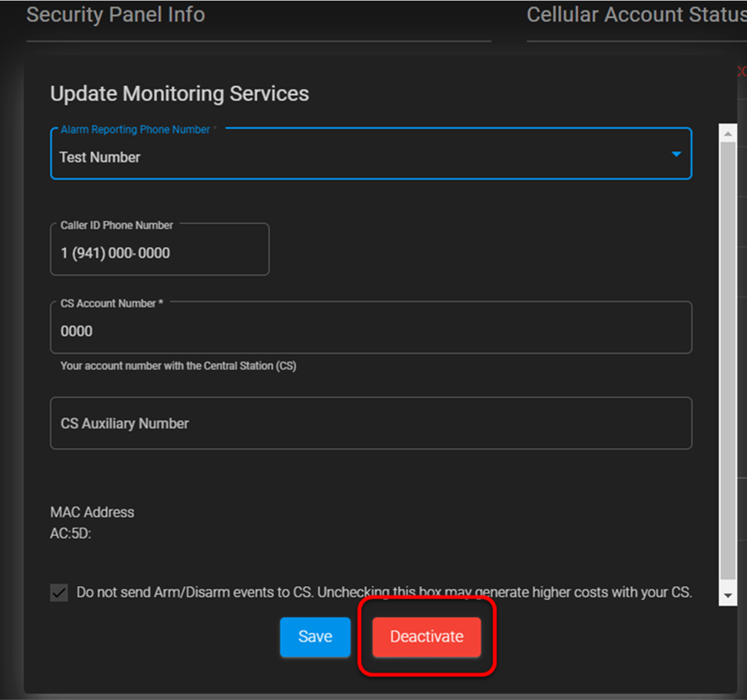Viewport: 747px width, 700px height.
Task: Click the dropdown arrow next to Test Number
Action: [x=676, y=154]
